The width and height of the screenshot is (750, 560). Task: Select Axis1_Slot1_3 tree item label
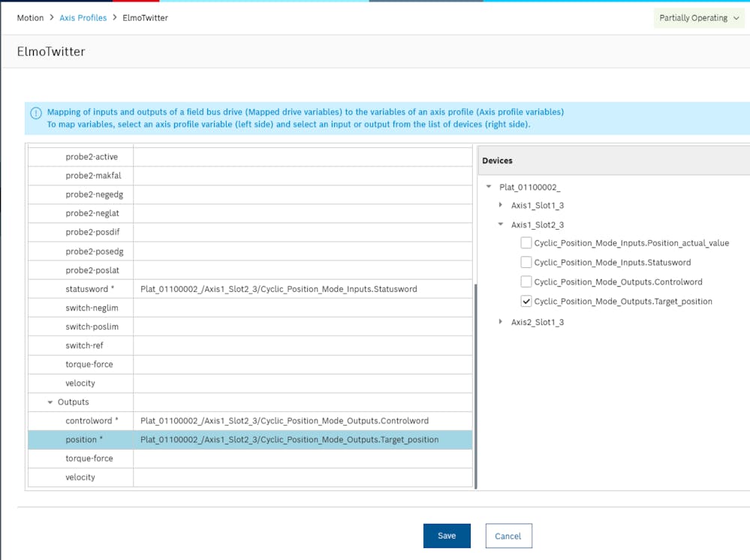[537, 205]
